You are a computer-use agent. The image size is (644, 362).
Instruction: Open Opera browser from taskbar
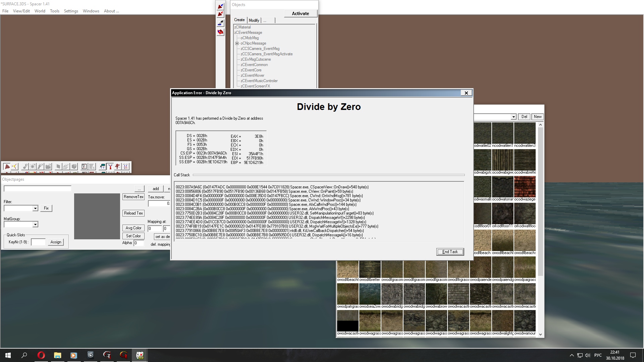[41, 355]
